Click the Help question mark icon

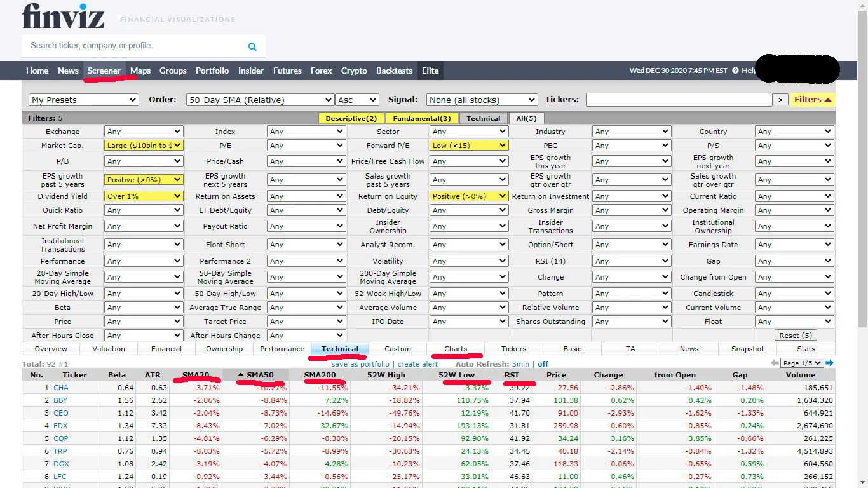(x=735, y=71)
